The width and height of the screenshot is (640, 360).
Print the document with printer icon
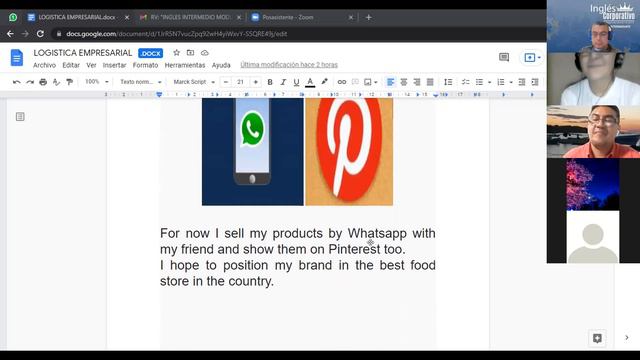[43, 82]
